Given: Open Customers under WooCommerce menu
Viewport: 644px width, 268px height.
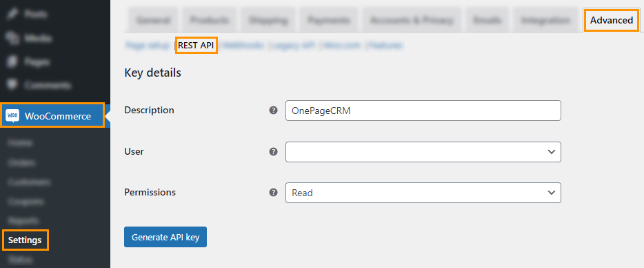Looking at the screenshot, I should 29,182.
